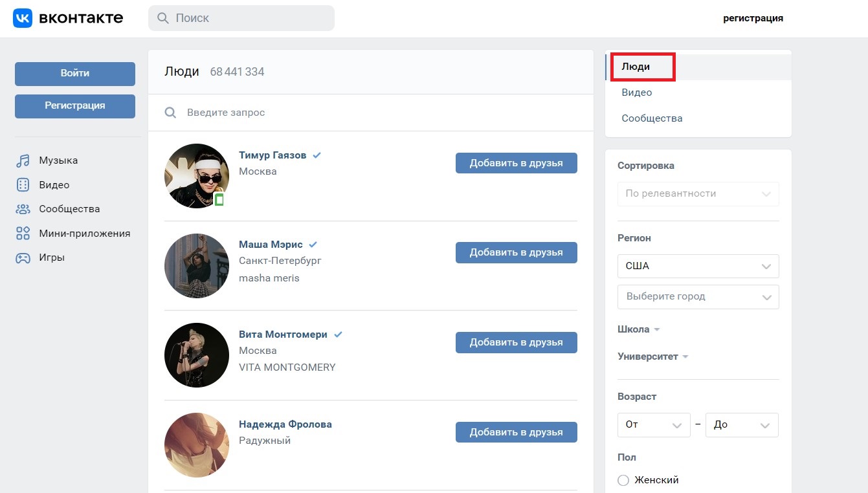The height and width of the screenshot is (493, 868).
Task: Open the Сортировка dropdown showing По релевантности
Action: [698, 193]
